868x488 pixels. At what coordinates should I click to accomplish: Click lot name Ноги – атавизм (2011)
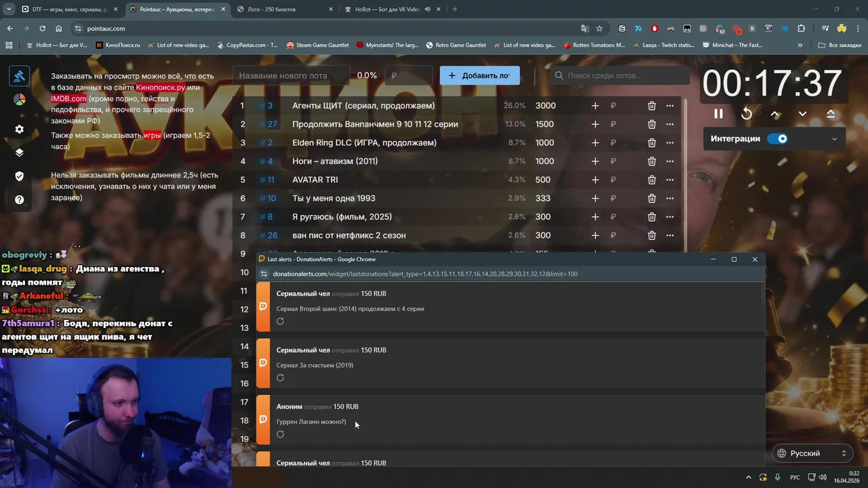pyautogui.click(x=335, y=161)
